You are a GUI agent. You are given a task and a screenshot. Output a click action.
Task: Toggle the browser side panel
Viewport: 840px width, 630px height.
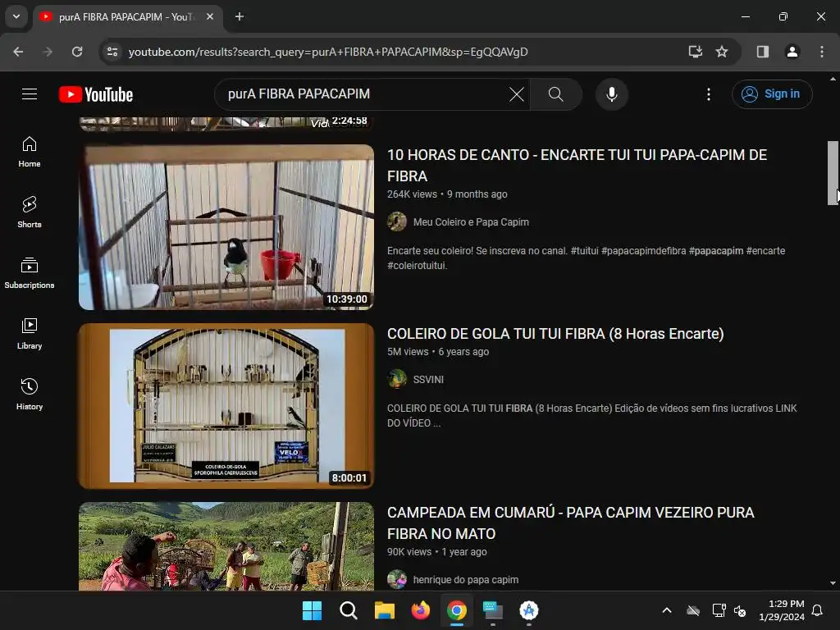tap(762, 52)
